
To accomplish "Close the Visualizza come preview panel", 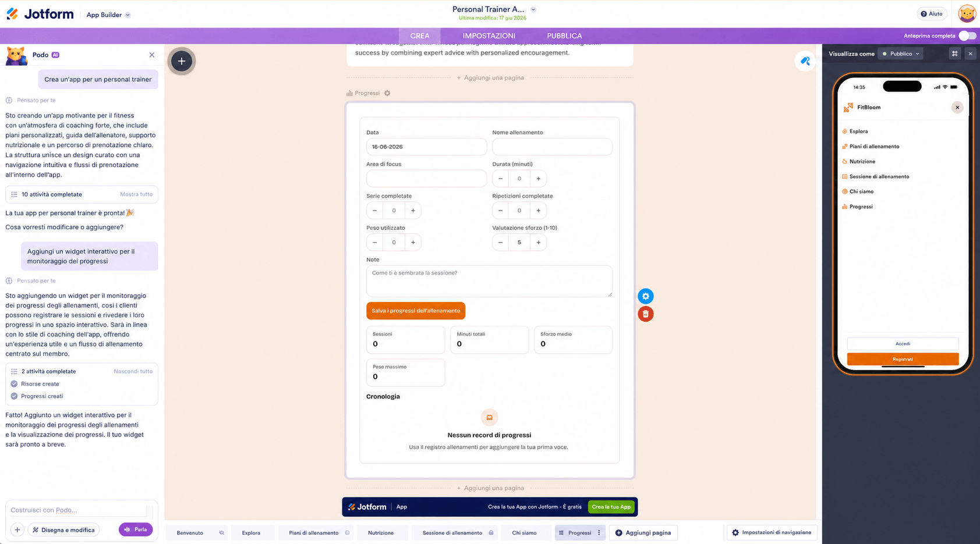I will point(970,54).
